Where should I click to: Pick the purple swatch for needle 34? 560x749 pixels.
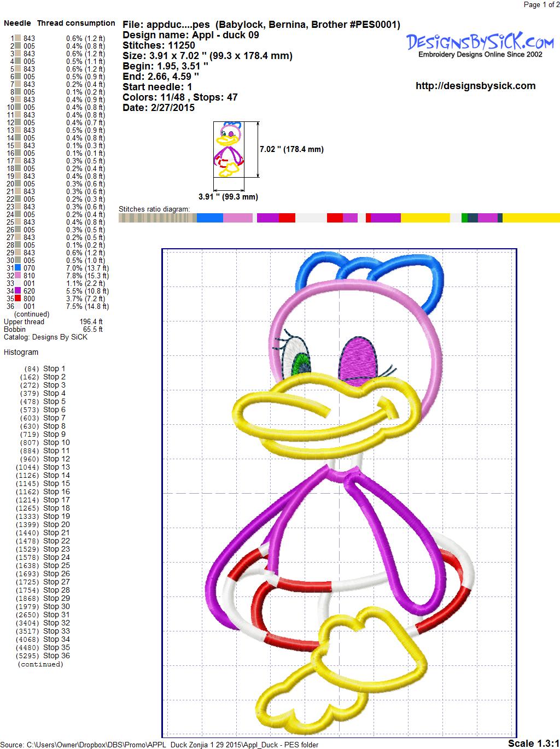pos(18,291)
